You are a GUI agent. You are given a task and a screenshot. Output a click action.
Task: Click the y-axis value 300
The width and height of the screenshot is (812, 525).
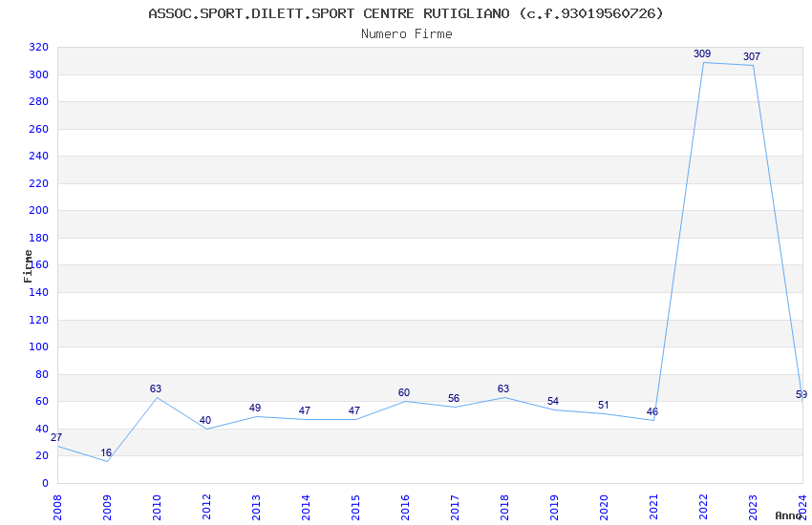click(x=39, y=74)
